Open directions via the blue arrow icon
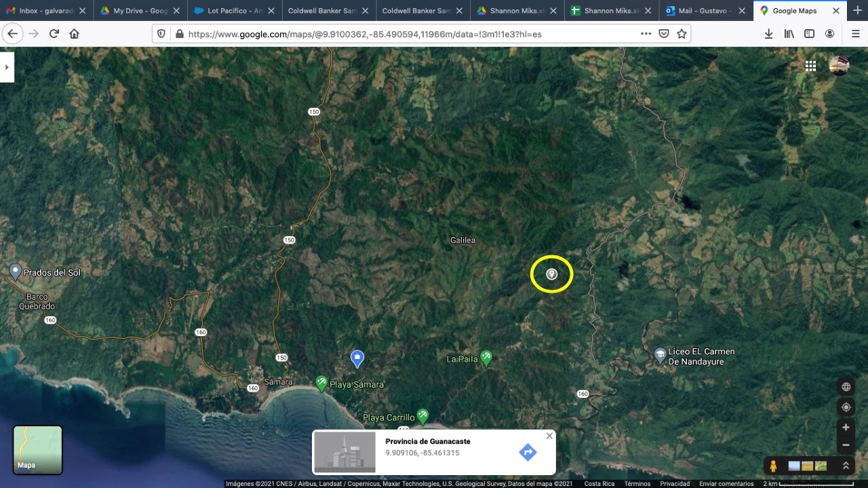The width and height of the screenshot is (868, 488). [x=528, y=451]
